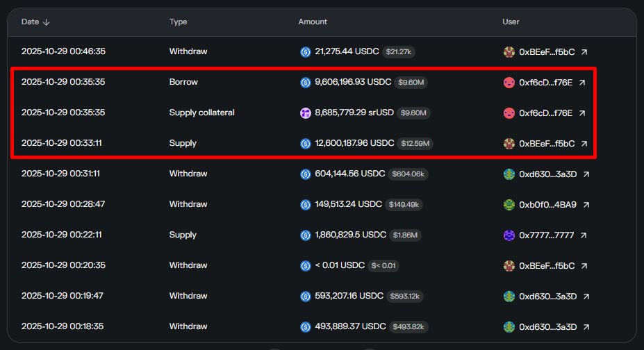Click purple avatar of 0x7777...7777
This screenshot has width=644, height=350.
point(509,235)
